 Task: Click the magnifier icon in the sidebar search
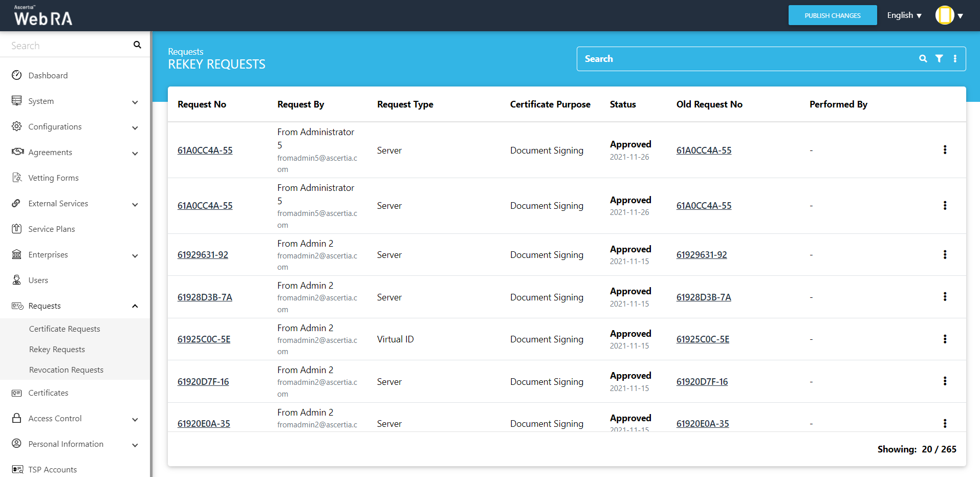(x=137, y=45)
